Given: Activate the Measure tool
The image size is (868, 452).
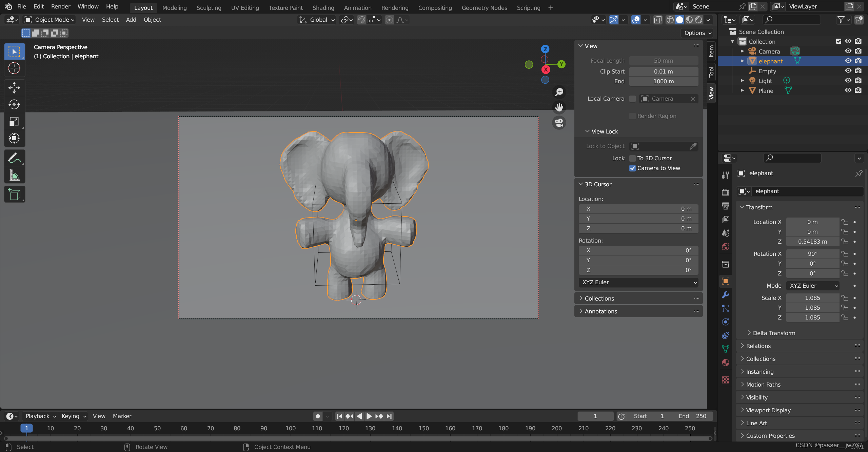Looking at the screenshot, I should point(14,175).
